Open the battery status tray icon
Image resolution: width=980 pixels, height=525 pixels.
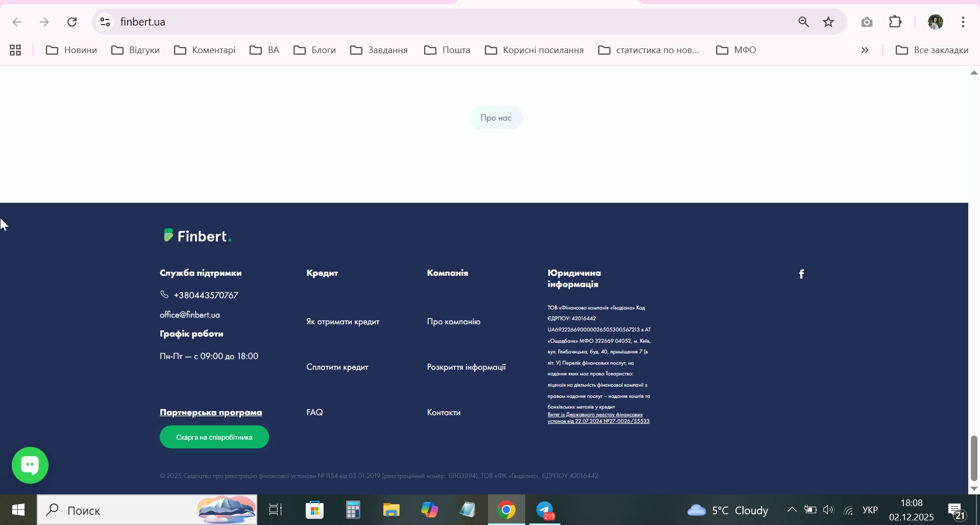pyautogui.click(x=810, y=510)
